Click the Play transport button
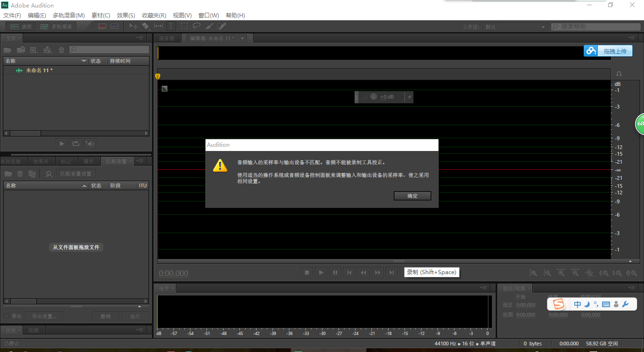The height and width of the screenshot is (352, 644). [321, 272]
